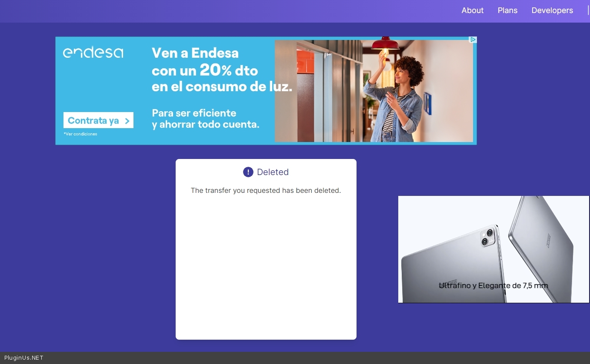Click the "*Ver condiciones" text

point(80,134)
